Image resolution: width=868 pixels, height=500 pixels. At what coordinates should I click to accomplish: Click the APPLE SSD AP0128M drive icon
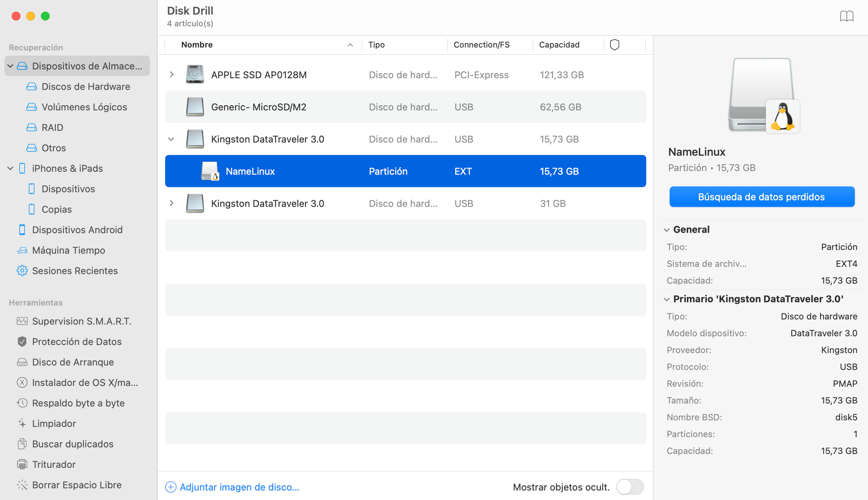(195, 75)
